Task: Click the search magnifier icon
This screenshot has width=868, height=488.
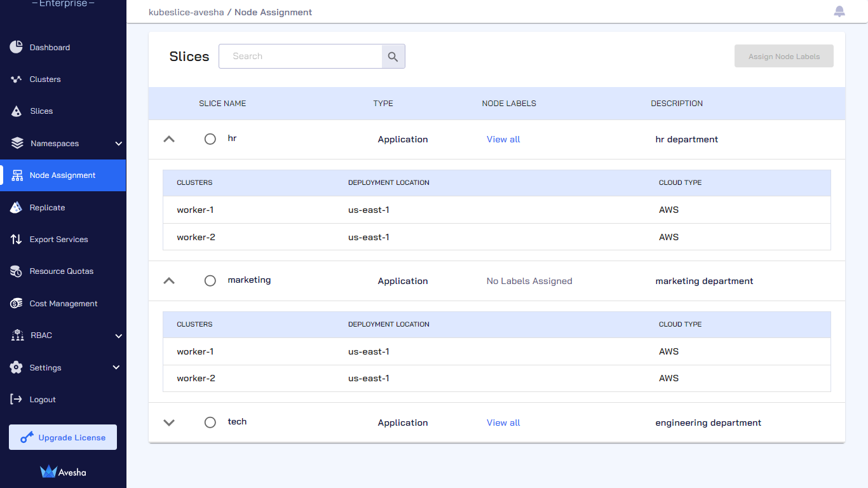Action: [393, 57]
